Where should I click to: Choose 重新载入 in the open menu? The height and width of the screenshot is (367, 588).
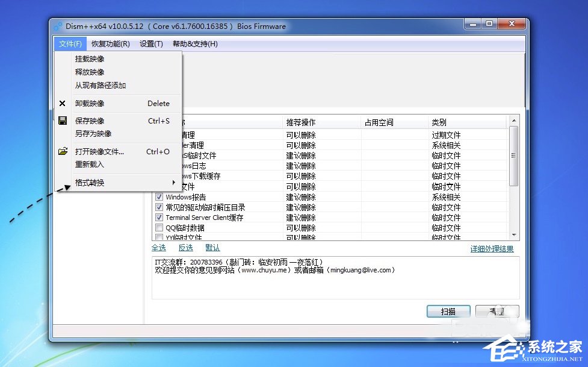point(89,164)
